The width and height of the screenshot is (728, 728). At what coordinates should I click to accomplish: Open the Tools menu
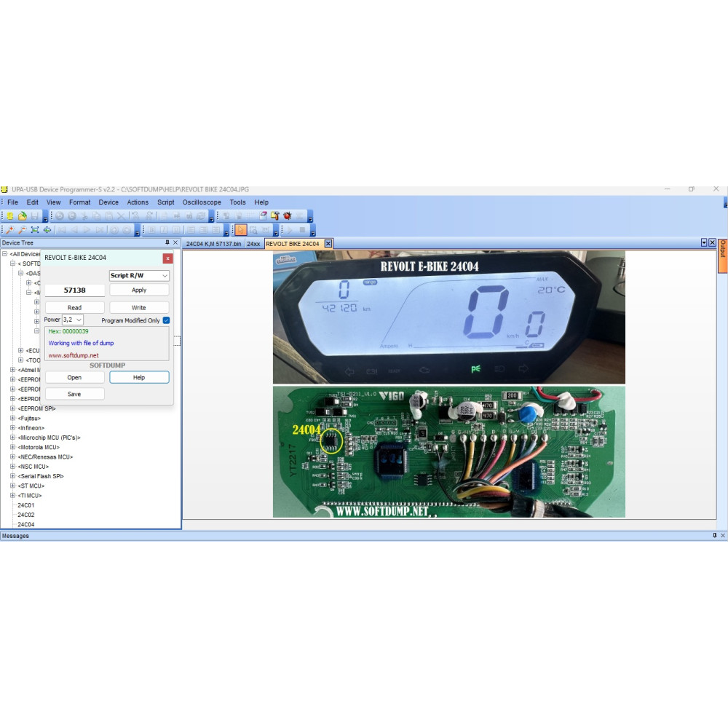[x=238, y=202]
